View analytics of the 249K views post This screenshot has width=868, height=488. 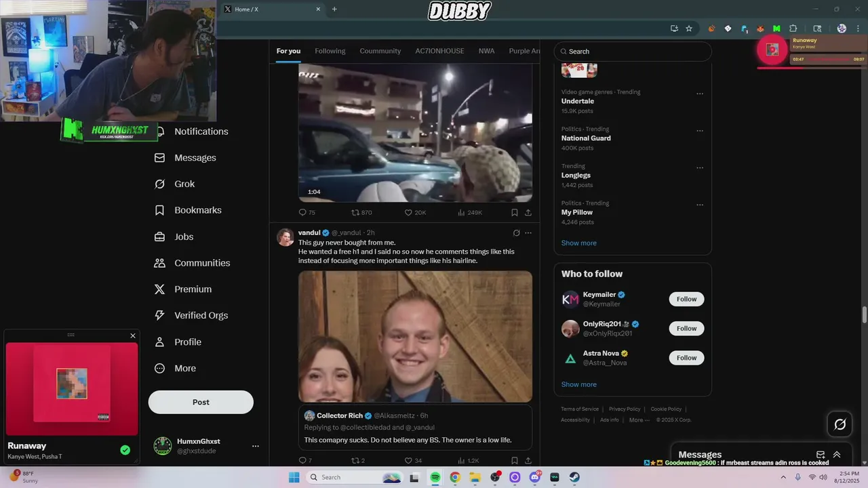click(x=470, y=213)
